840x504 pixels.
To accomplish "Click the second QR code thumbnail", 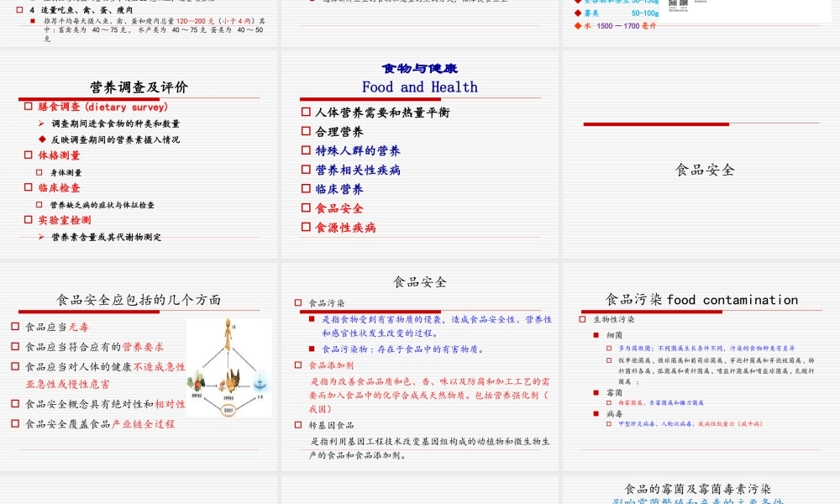I will point(682,4).
